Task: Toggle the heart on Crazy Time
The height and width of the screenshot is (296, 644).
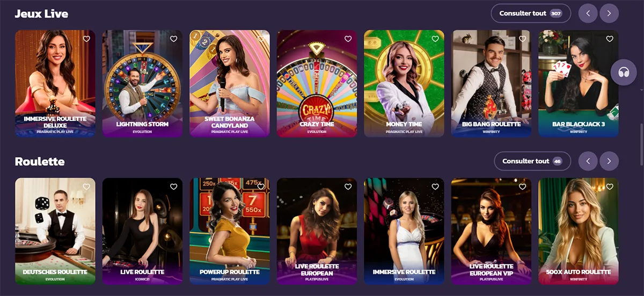Action: click(348, 39)
